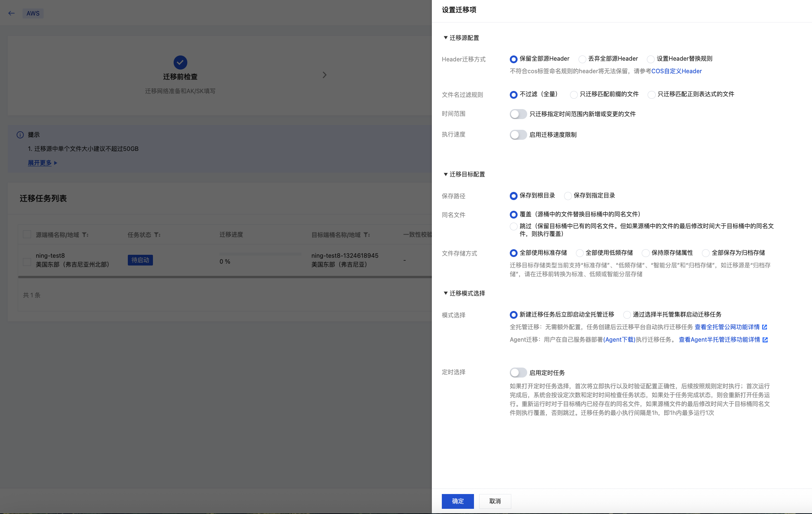Click the 确定 confirm button
This screenshot has width=812, height=514.
[457, 501]
